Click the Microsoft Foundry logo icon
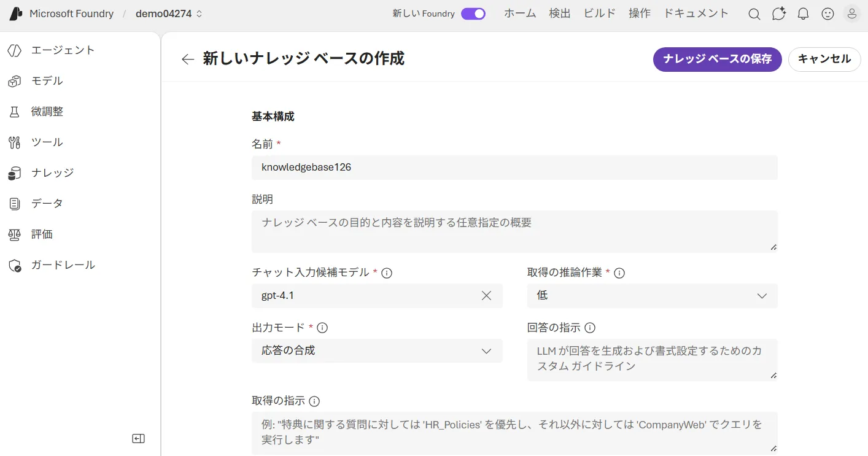This screenshot has width=868, height=456. click(x=16, y=14)
